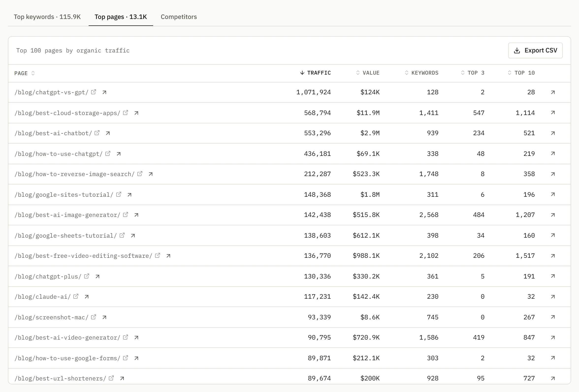Open /blog/best-ai-chatbot/ page link
The height and width of the screenshot is (392, 579).
tap(53, 133)
